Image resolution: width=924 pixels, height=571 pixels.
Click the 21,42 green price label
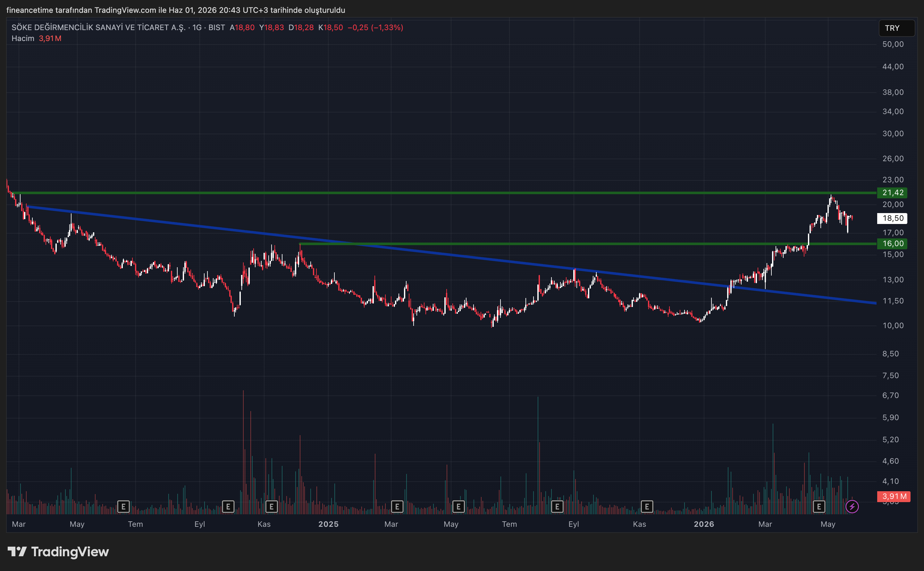(892, 193)
